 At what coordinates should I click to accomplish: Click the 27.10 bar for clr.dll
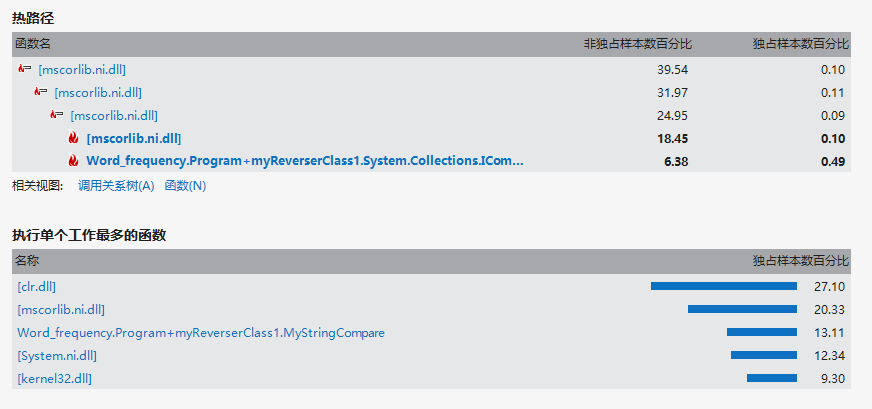tap(724, 286)
